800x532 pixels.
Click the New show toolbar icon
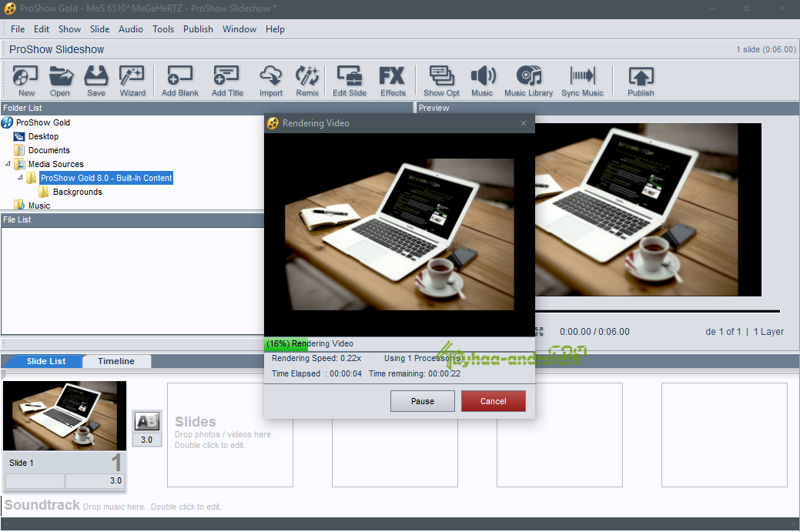(x=25, y=81)
